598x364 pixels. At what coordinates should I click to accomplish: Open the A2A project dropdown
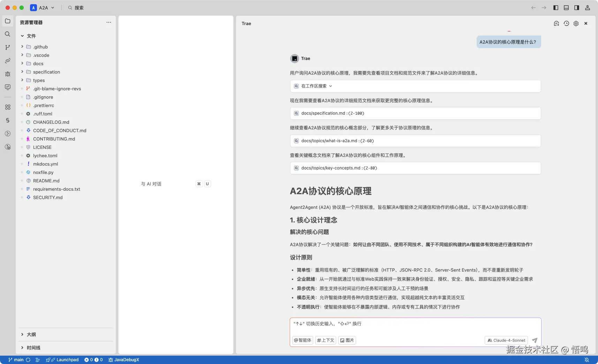[43, 8]
